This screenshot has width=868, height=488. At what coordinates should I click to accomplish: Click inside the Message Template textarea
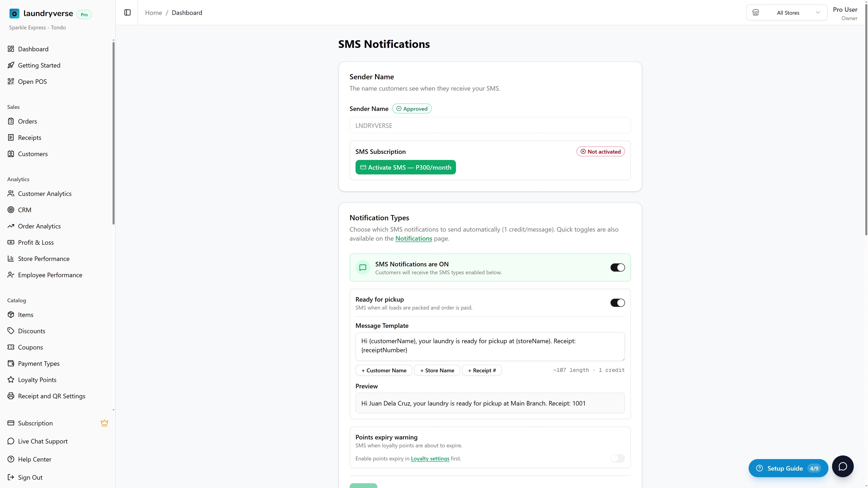tap(490, 346)
